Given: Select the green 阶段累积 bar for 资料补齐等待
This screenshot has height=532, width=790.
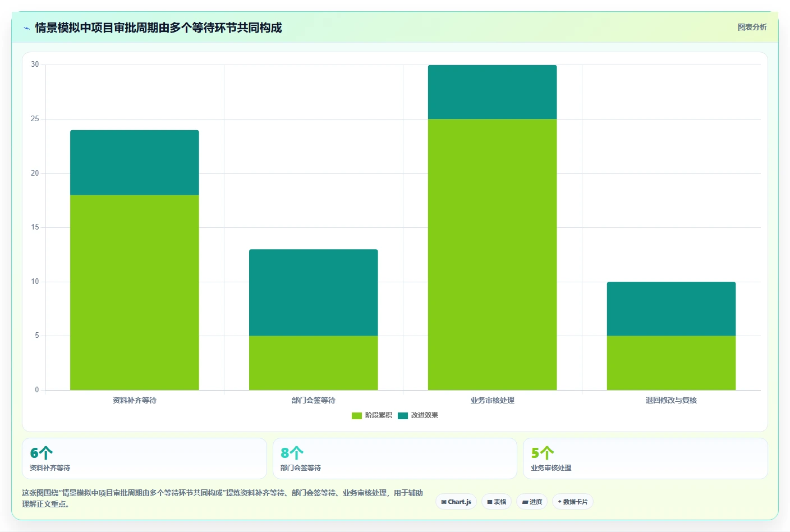Looking at the screenshot, I should pyautogui.click(x=135, y=292).
